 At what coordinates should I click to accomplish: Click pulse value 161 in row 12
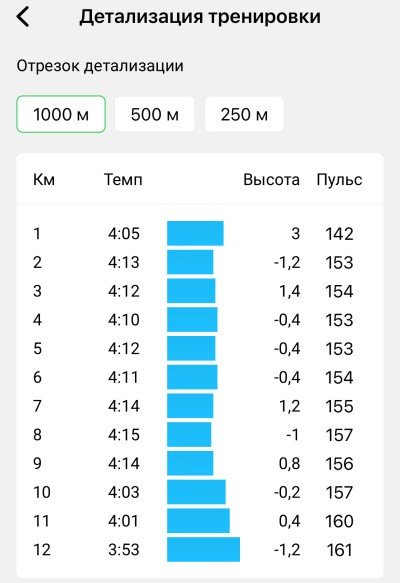coord(339,550)
